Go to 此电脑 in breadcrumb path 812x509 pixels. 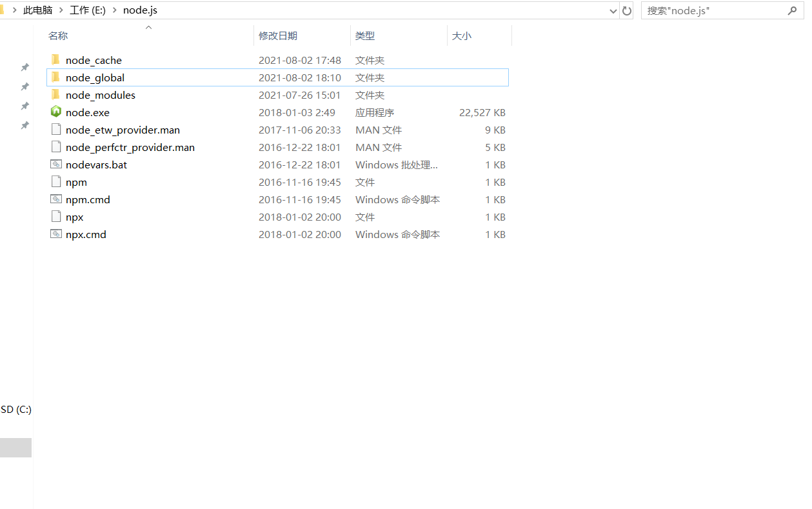click(37, 10)
